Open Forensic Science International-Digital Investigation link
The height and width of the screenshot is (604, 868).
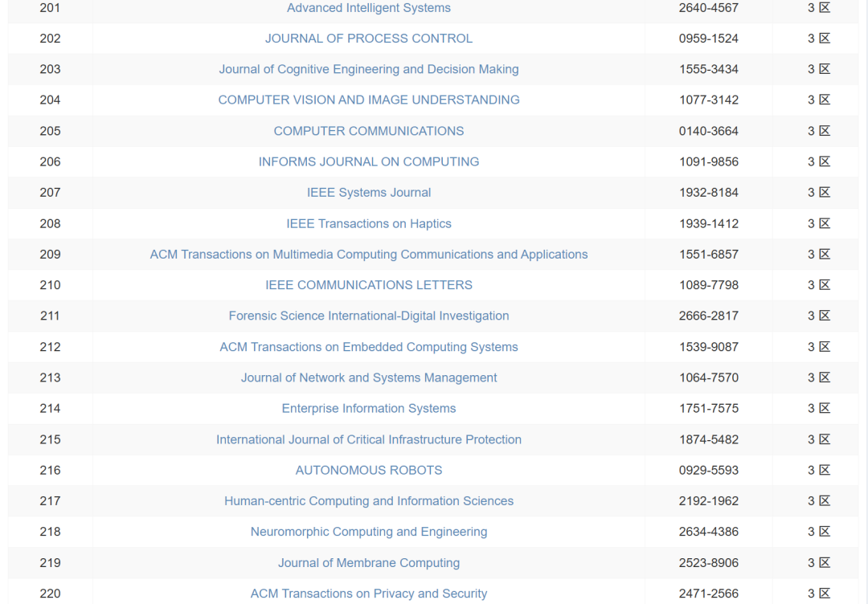point(369,316)
